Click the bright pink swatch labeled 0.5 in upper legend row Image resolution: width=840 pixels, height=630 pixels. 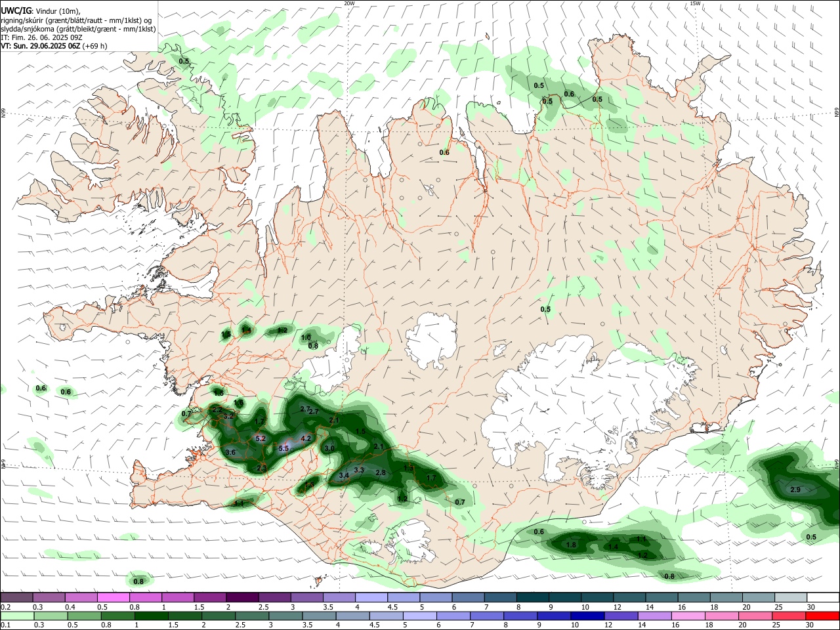(113, 597)
